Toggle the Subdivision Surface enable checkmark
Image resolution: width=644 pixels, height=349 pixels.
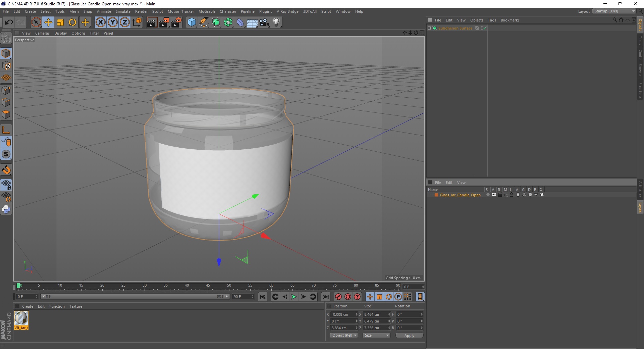[x=485, y=29]
